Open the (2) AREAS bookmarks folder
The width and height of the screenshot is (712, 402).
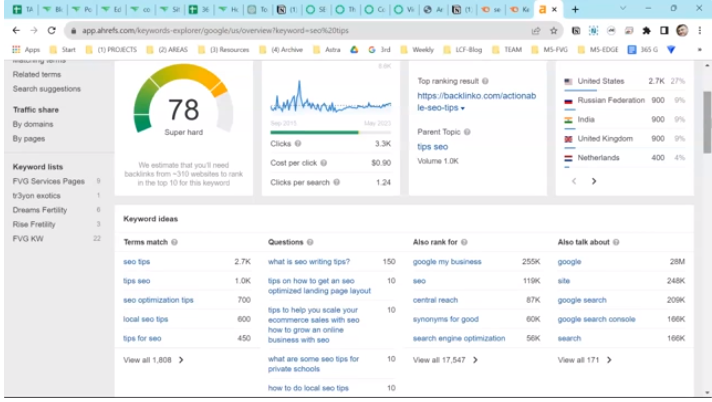(x=167, y=50)
